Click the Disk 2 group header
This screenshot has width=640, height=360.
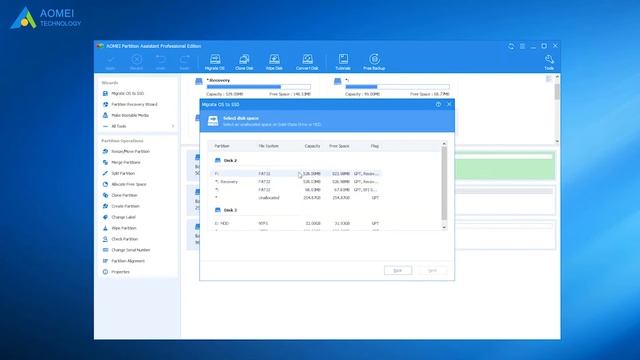coord(226,161)
